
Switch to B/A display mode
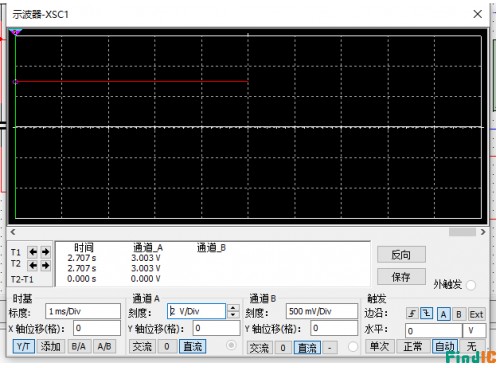point(78,347)
